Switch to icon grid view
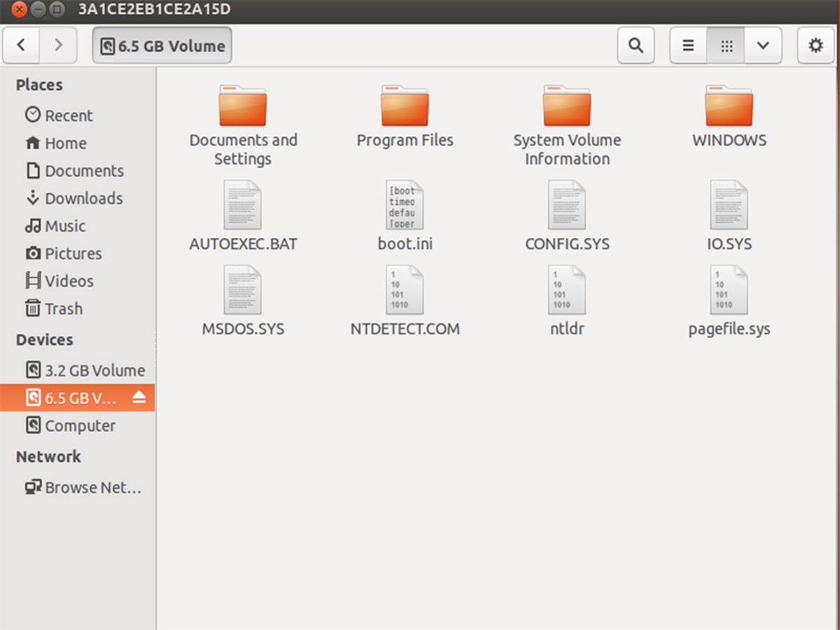The image size is (840, 630). pos(727,45)
